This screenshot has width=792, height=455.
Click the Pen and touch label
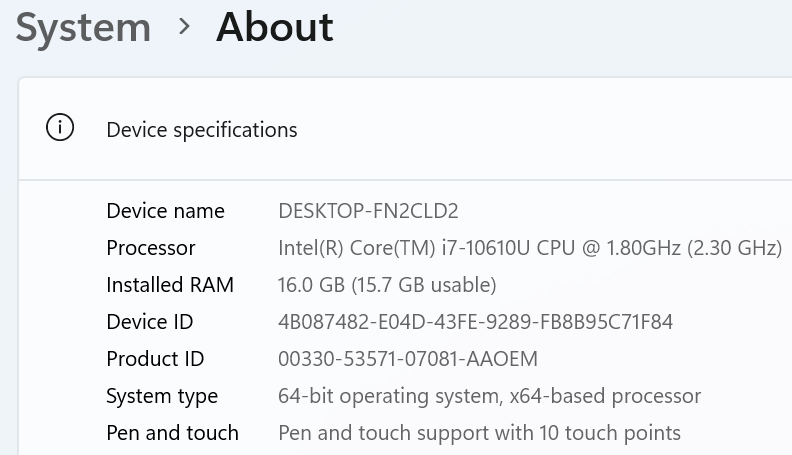[172, 433]
